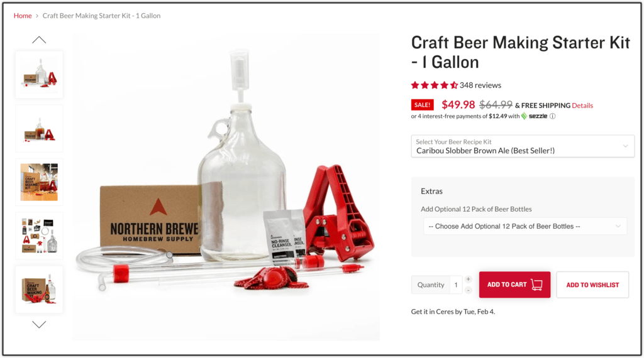The image size is (644, 358).
Task: View the lifestyle kitchen photo thumbnail
Action: [39, 182]
